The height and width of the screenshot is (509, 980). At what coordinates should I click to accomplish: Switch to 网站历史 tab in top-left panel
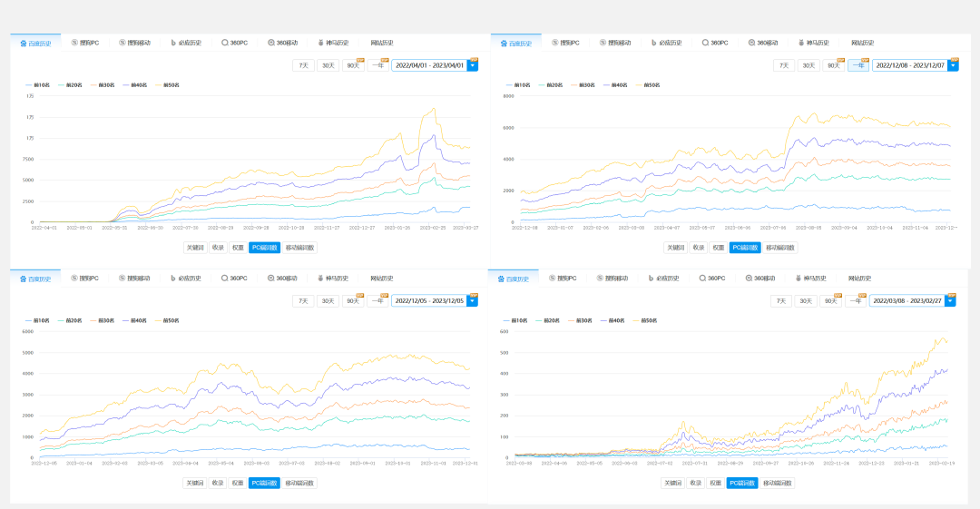pyautogui.click(x=382, y=43)
